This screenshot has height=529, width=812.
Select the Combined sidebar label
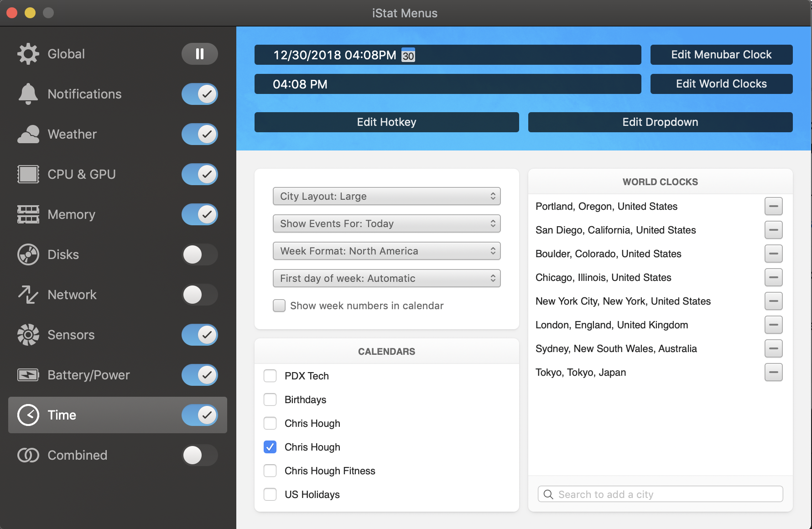pyautogui.click(x=78, y=455)
